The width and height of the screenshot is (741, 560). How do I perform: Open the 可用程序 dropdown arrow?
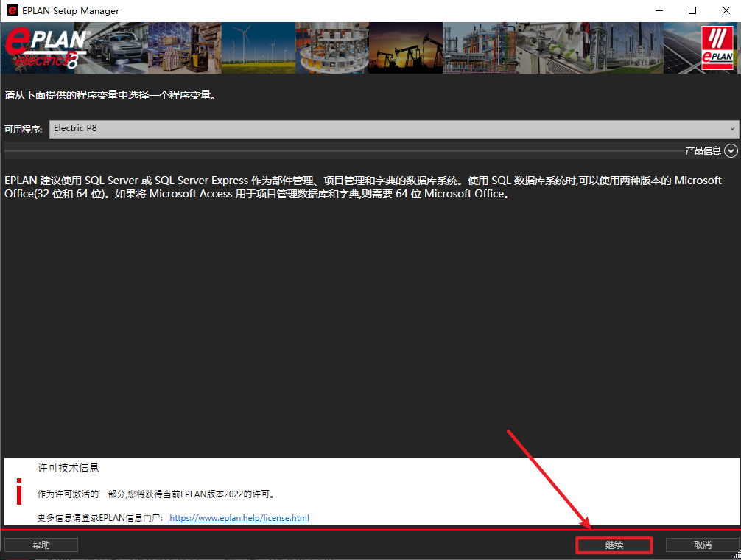pyautogui.click(x=731, y=129)
